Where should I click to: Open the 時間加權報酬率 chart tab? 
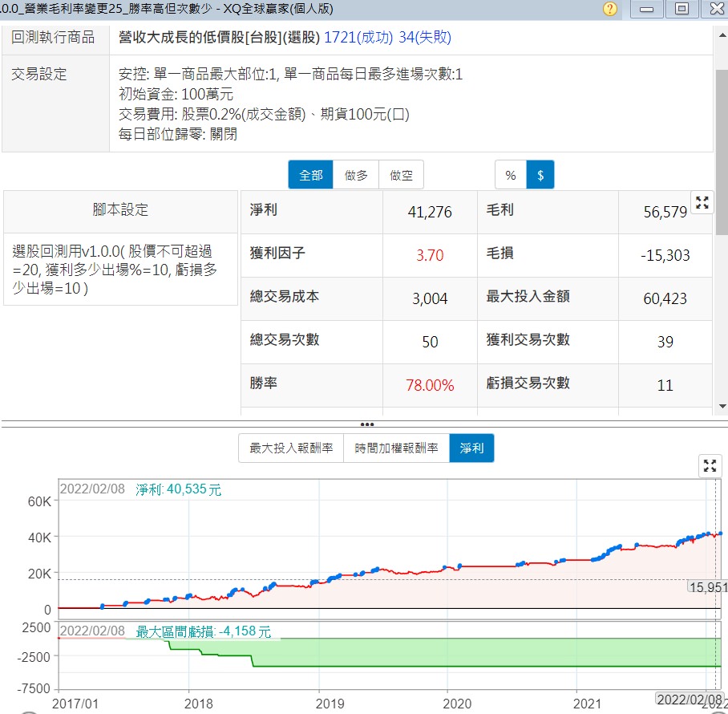396,448
